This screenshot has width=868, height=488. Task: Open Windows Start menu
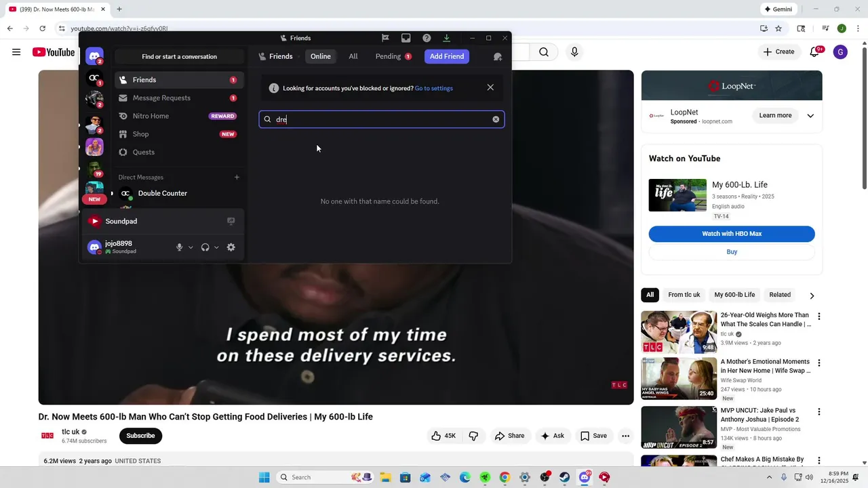click(264, 477)
